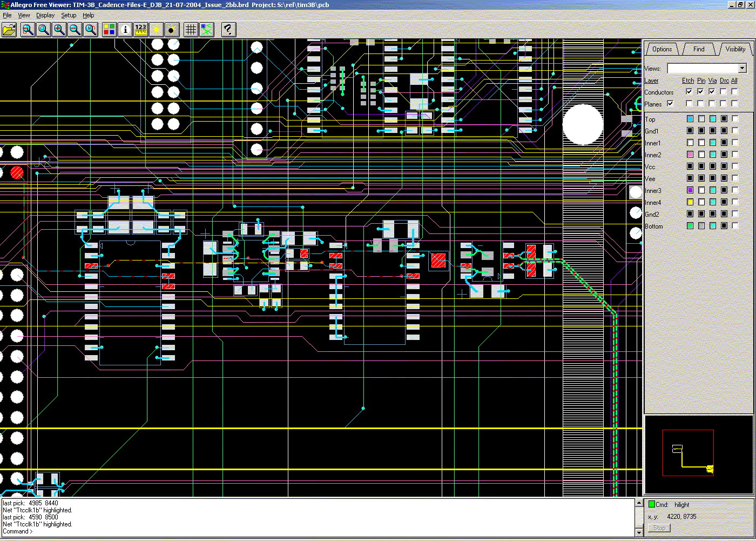756x541 pixels.
Task: Select the Measure 123 ruler icon
Action: pyautogui.click(x=141, y=30)
